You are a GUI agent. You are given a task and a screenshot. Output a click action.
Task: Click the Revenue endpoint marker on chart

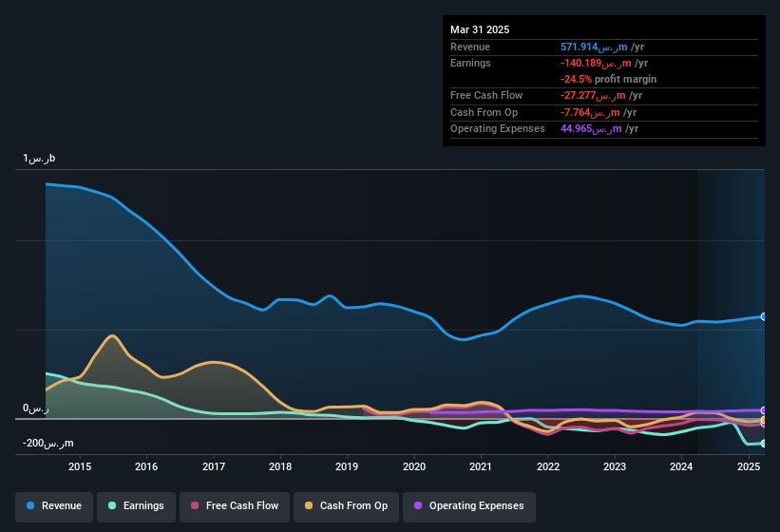(x=764, y=316)
